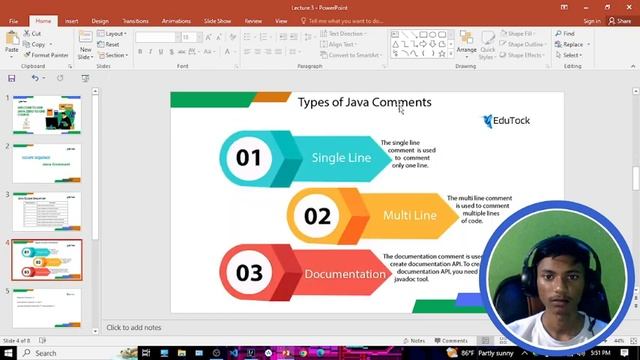Image resolution: width=640 pixels, height=360 pixels.
Task: Toggle Italic formatting
Action: pyautogui.click(x=150, y=51)
